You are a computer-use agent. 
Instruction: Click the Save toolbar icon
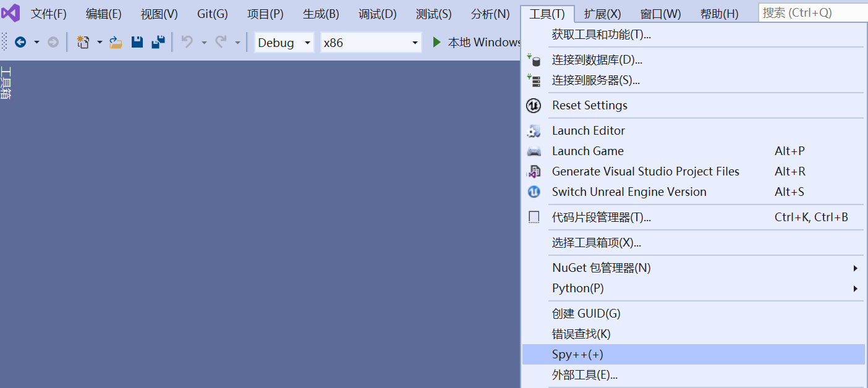click(137, 42)
